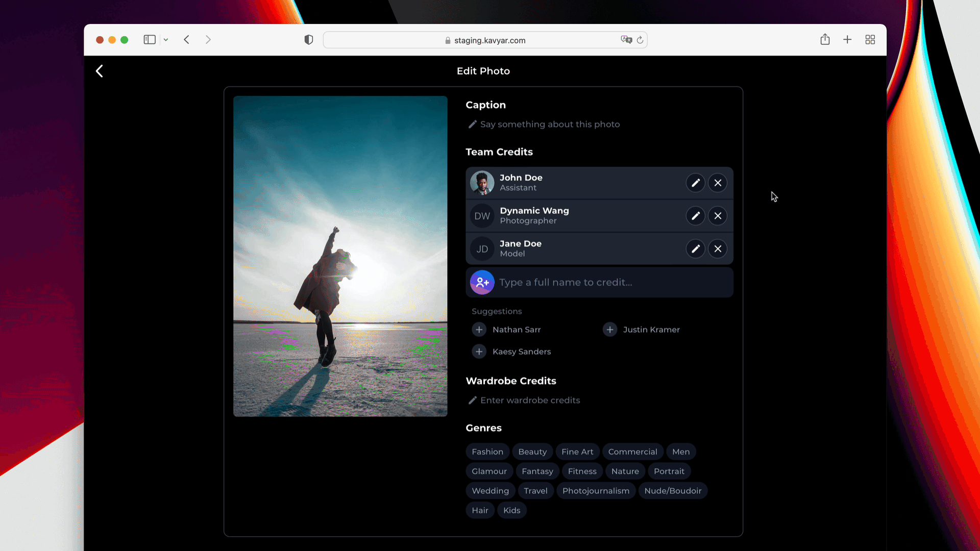The width and height of the screenshot is (980, 551).
Task: Add Justin Kramer suggestion via plus icon
Action: pos(609,330)
